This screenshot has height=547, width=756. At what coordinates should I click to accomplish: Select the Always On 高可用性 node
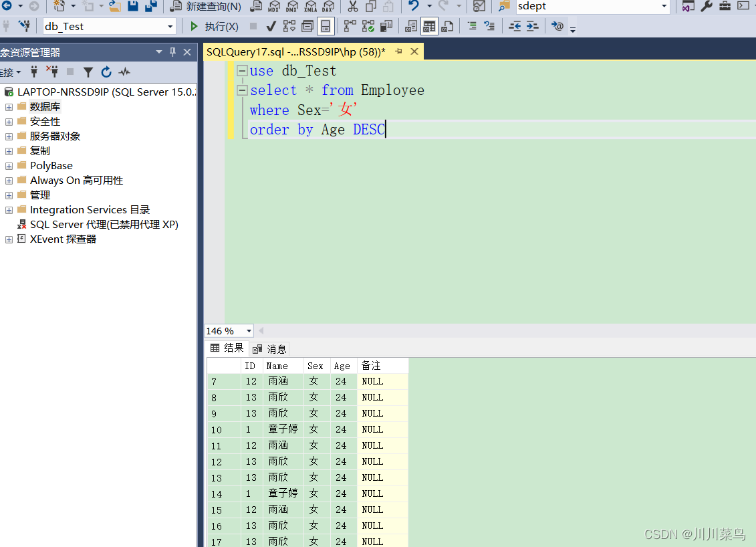point(77,181)
